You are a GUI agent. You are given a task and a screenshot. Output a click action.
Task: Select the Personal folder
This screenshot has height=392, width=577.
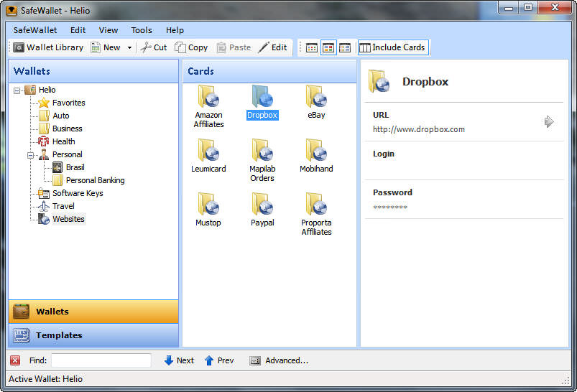pos(60,154)
